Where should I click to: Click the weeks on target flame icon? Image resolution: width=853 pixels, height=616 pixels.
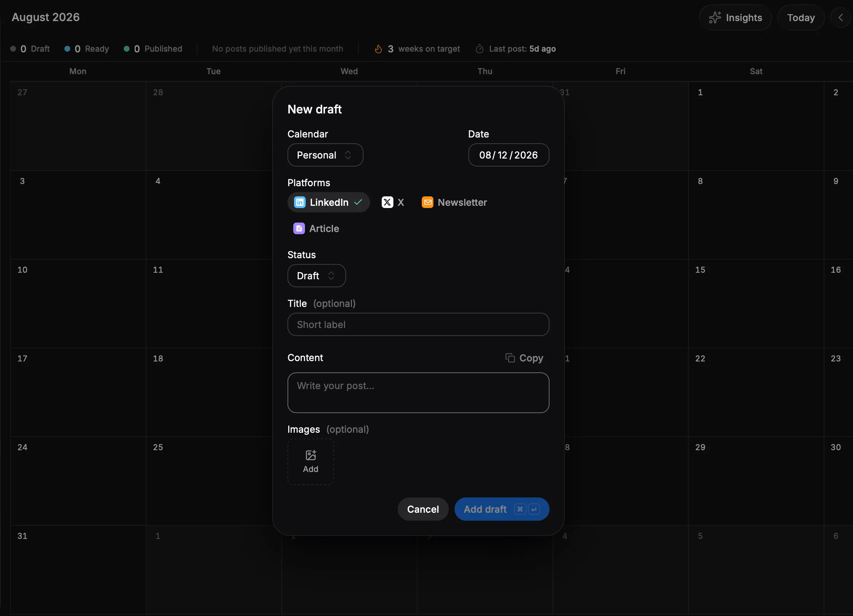(378, 49)
